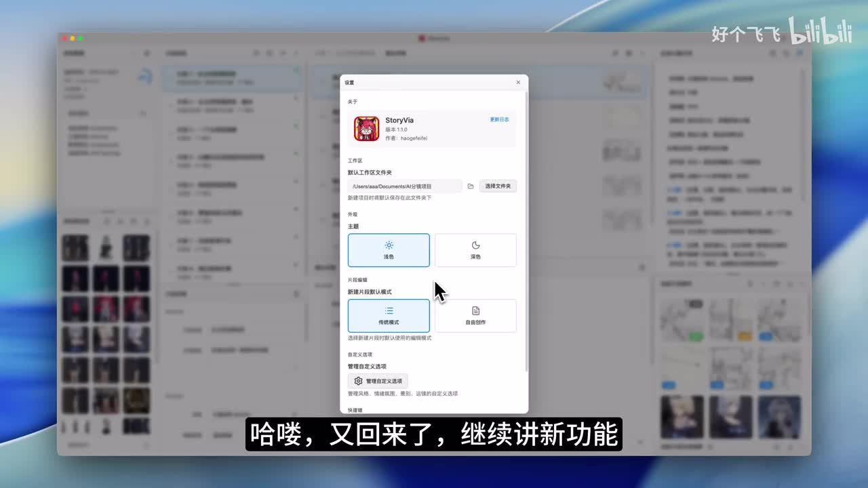
Task: Click the 管理风格、情绪氛围、景别、运镜 description text
Action: pos(403,393)
